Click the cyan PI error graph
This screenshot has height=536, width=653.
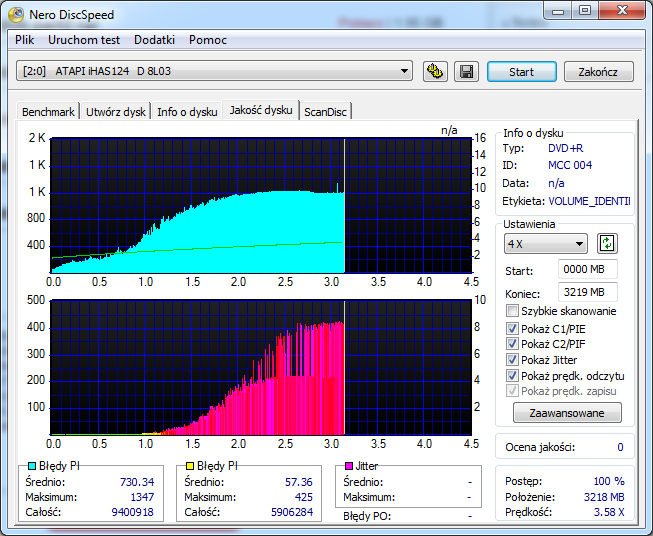[261, 205]
